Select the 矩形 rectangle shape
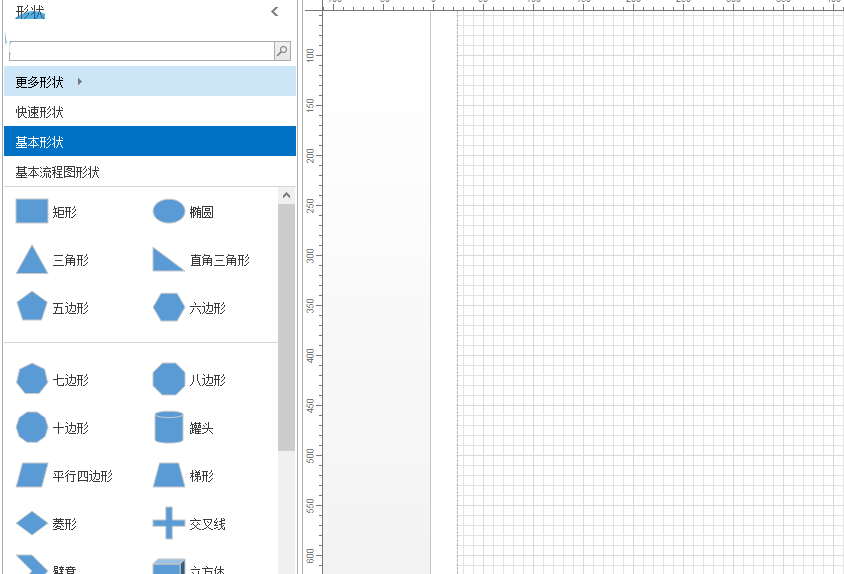844x574 pixels. point(32,212)
